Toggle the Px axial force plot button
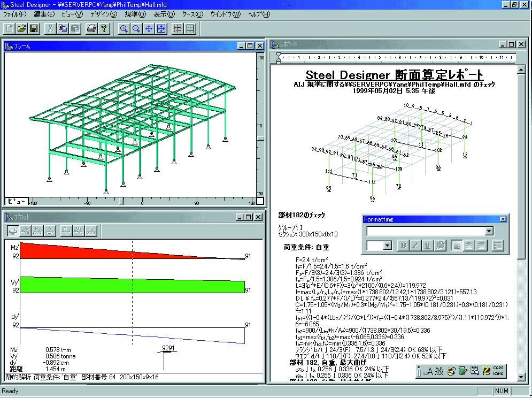The height and width of the screenshot is (398, 532). [37, 231]
